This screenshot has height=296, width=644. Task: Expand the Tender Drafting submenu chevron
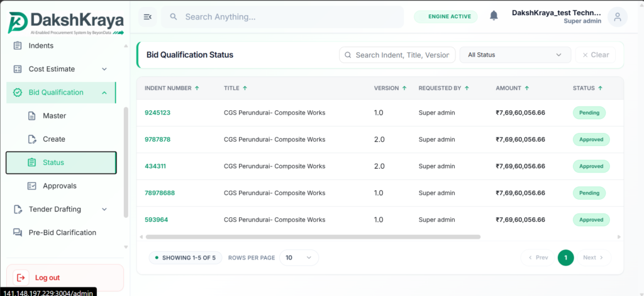coord(104,209)
